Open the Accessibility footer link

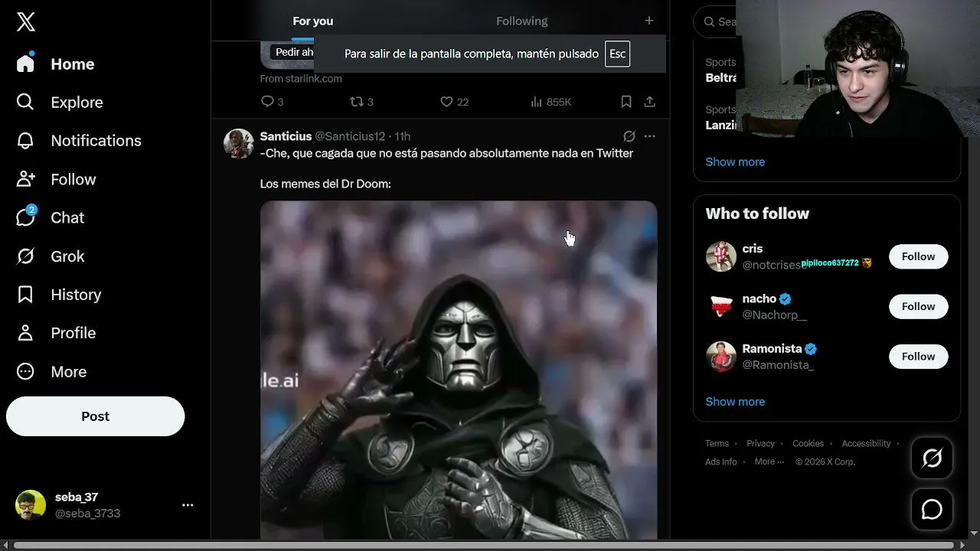(866, 443)
